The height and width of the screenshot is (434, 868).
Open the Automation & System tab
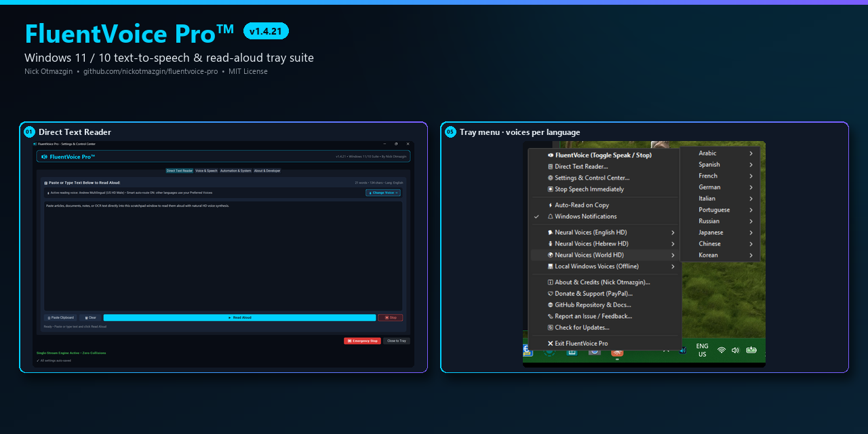(x=235, y=171)
